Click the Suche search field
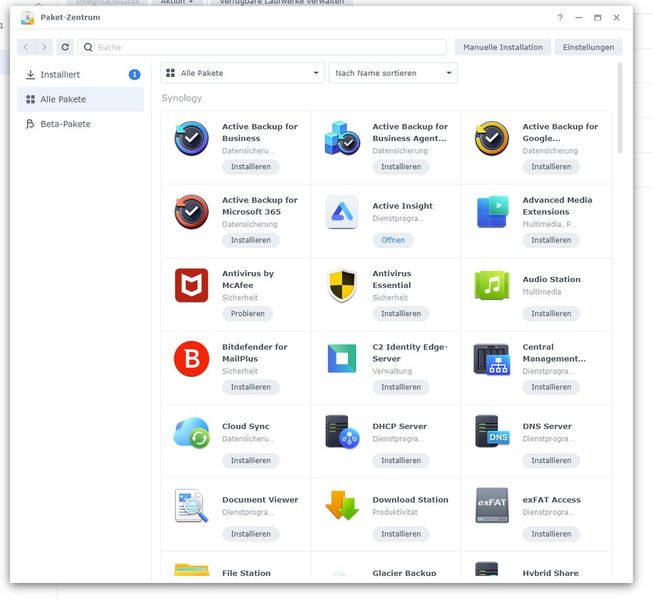This screenshot has height=600, width=653. [262, 47]
